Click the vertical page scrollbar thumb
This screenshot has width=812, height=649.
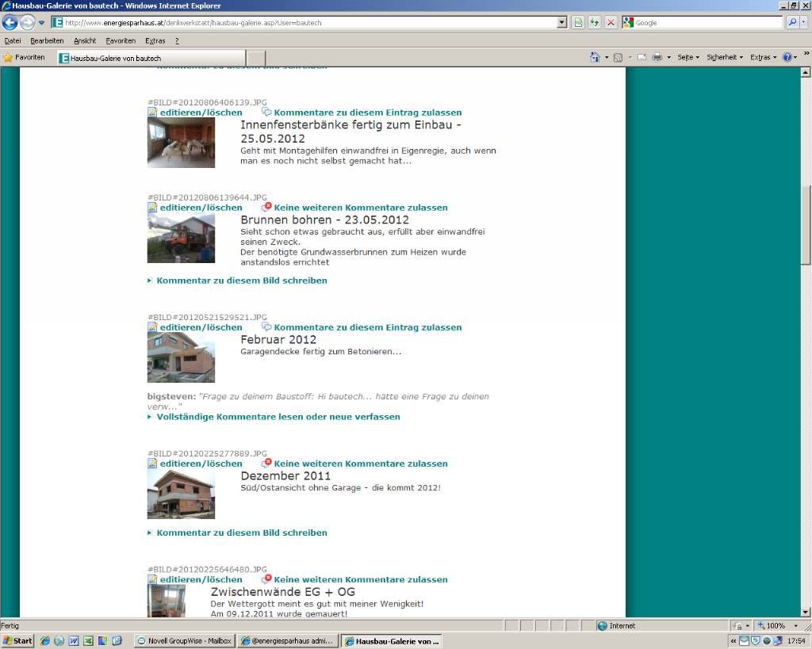click(x=806, y=226)
